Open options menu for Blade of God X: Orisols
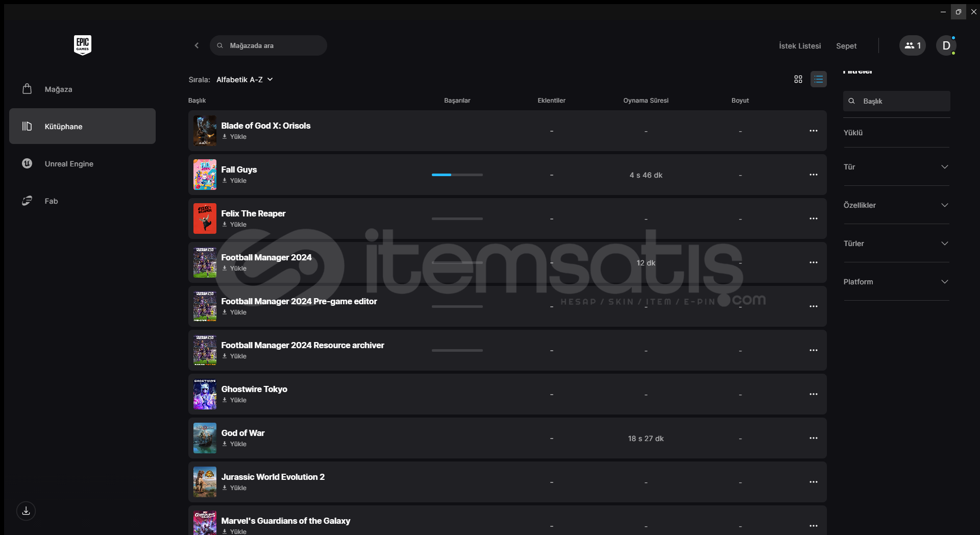Viewport: 980px width, 535px height. point(814,131)
